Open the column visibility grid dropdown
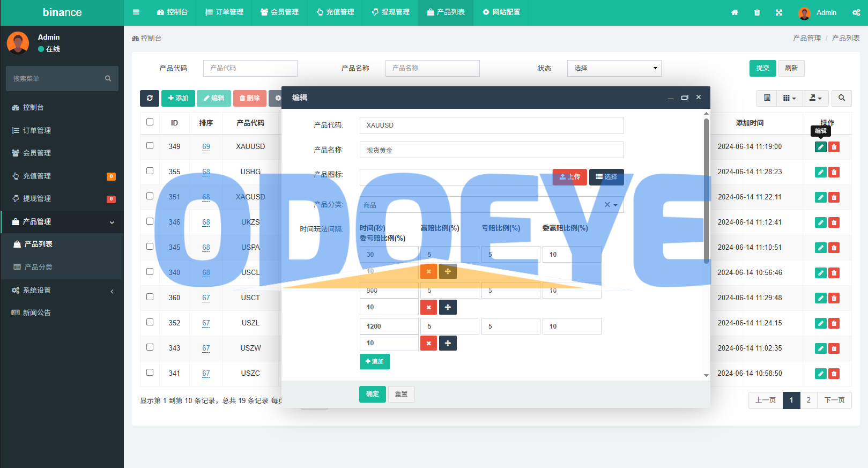The width and height of the screenshot is (868, 468). [x=789, y=98]
